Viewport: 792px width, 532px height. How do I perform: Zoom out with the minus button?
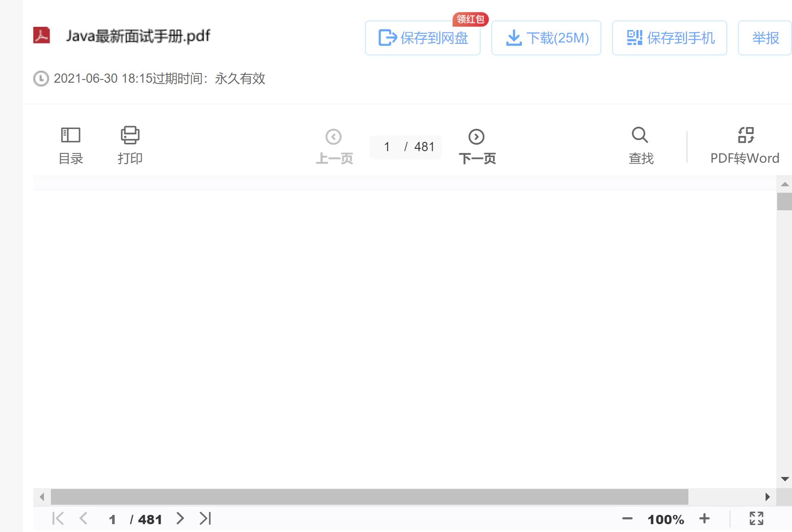click(627, 519)
